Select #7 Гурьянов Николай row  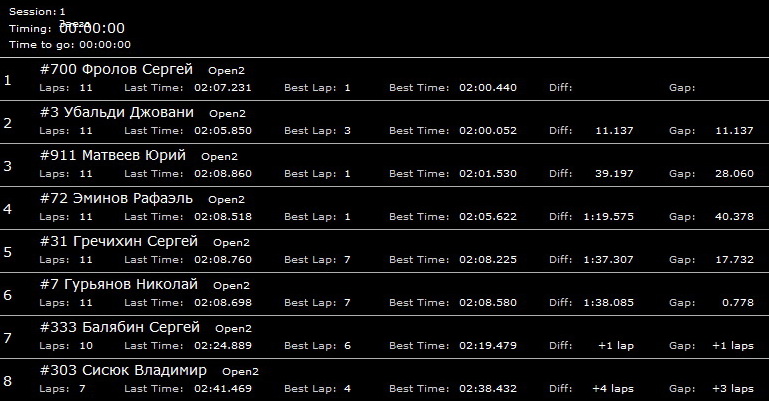[x=384, y=294]
